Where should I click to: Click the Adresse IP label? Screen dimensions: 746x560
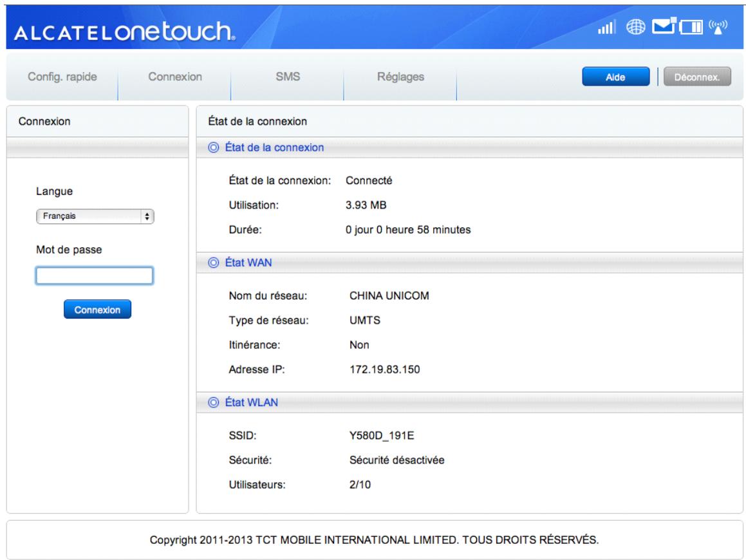tap(256, 369)
